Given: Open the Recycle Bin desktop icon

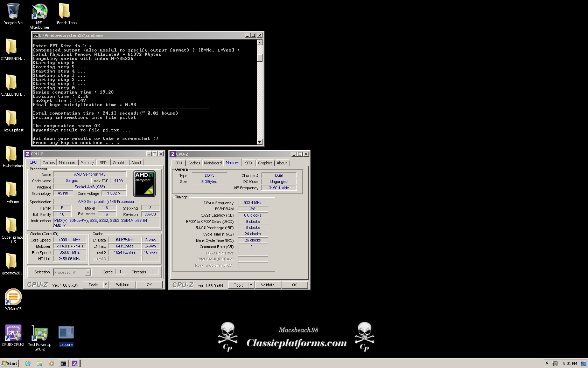Looking at the screenshot, I should 13,14.
